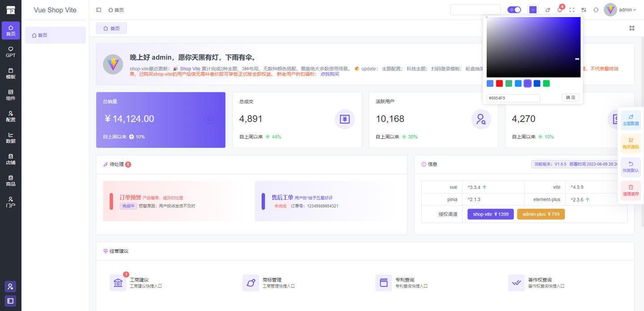644x311 pixels.
Task: Collapse the sidebar with the menu toggle
Action: point(99,9)
